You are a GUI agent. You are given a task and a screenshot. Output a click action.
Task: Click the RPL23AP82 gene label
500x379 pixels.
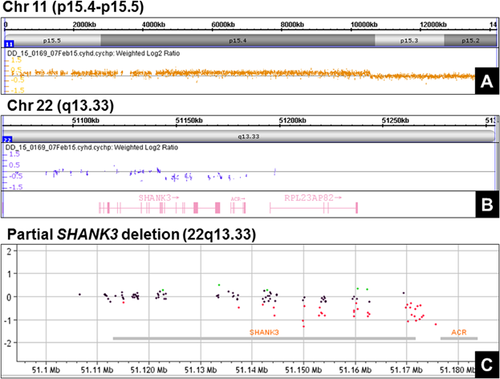pos(309,198)
